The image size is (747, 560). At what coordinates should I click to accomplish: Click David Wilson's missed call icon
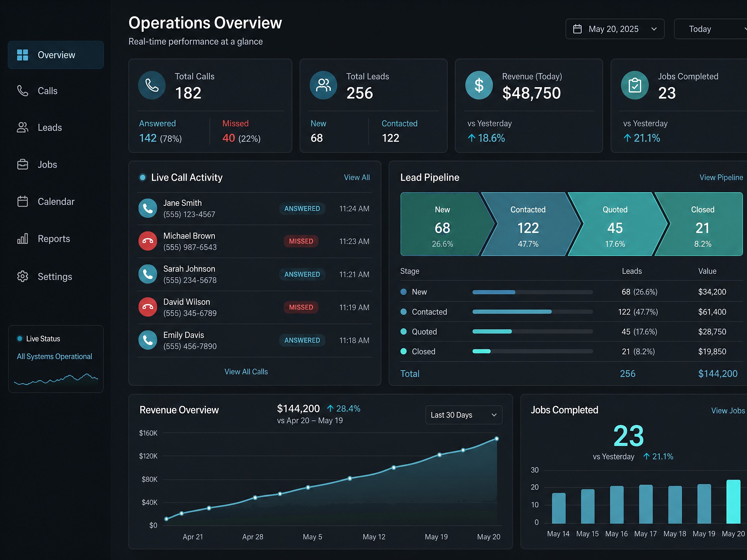coord(148,307)
